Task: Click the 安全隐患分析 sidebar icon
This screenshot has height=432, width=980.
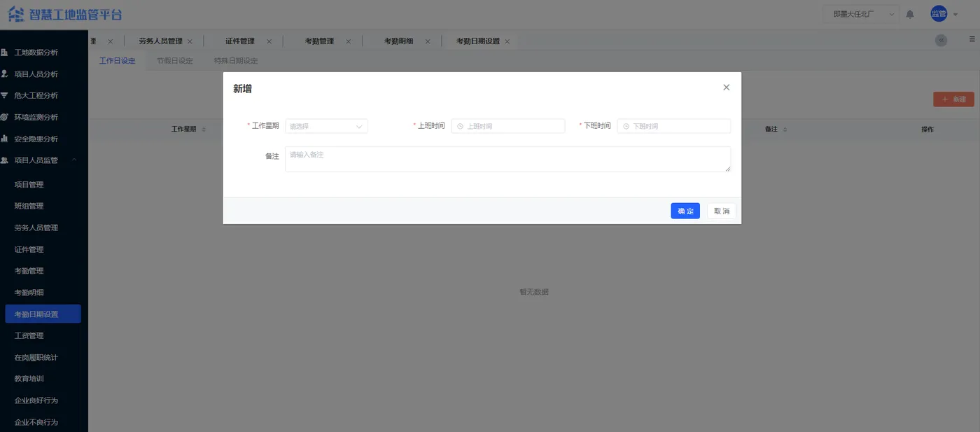Action: coord(4,139)
